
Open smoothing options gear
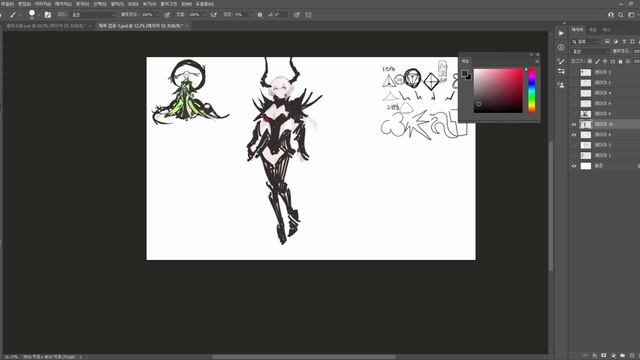pos(260,15)
